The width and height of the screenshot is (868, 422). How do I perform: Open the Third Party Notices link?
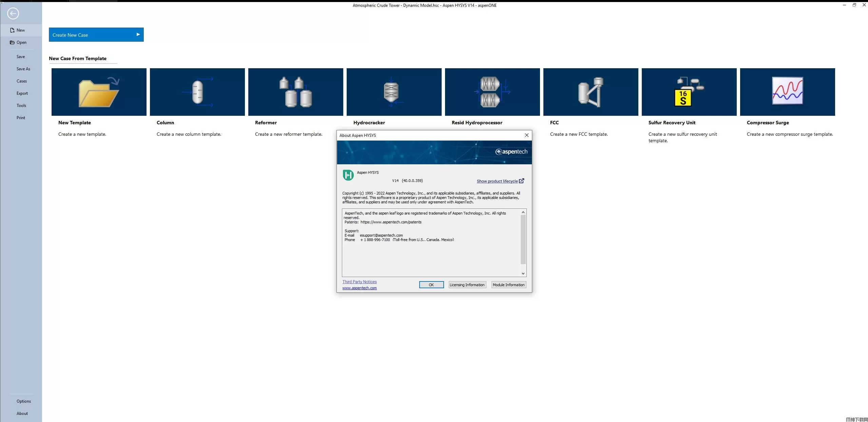coord(359,282)
